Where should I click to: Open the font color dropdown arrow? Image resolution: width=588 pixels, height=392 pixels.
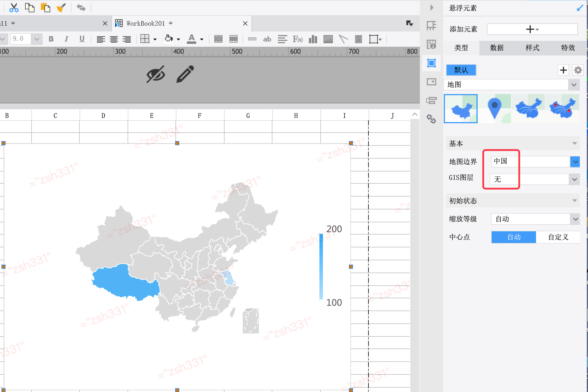[x=202, y=39]
